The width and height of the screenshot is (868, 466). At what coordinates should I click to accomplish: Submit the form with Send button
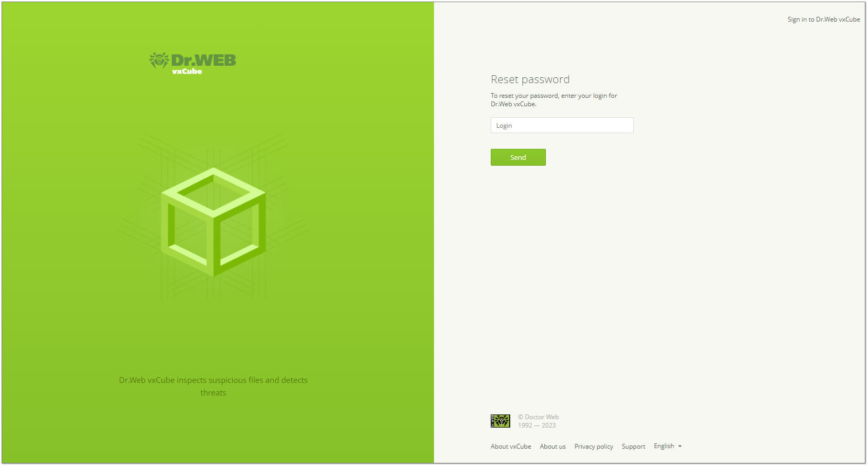(518, 157)
